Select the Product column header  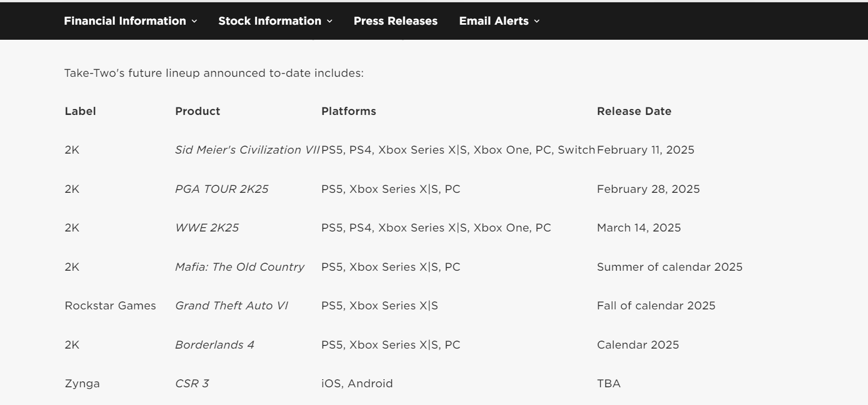tap(198, 111)
